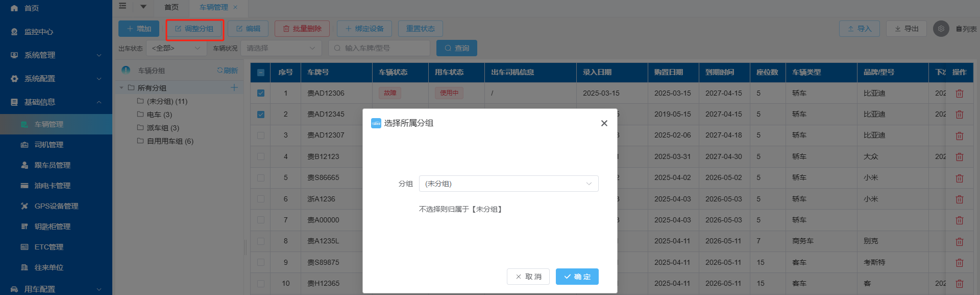Open the 分组 dropdown in the dialog
Image resolution: width=980 pixels, height=295 pixels.
(508, 184)
